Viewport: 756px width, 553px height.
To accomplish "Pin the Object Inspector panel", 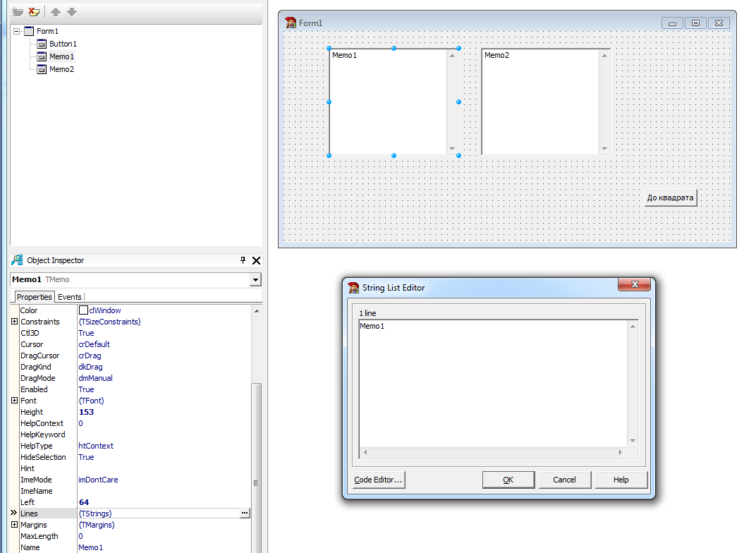I will [x=243, y=260].
